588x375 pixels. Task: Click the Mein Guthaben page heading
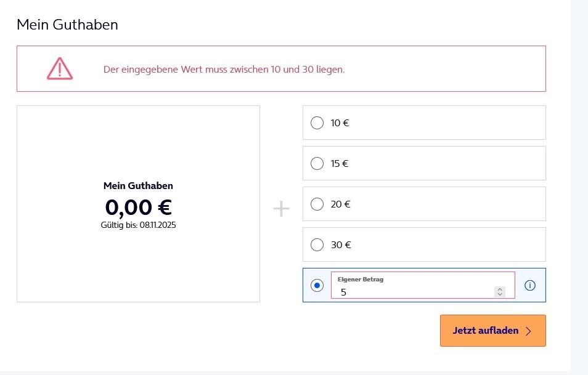click(x=67, y=25)
